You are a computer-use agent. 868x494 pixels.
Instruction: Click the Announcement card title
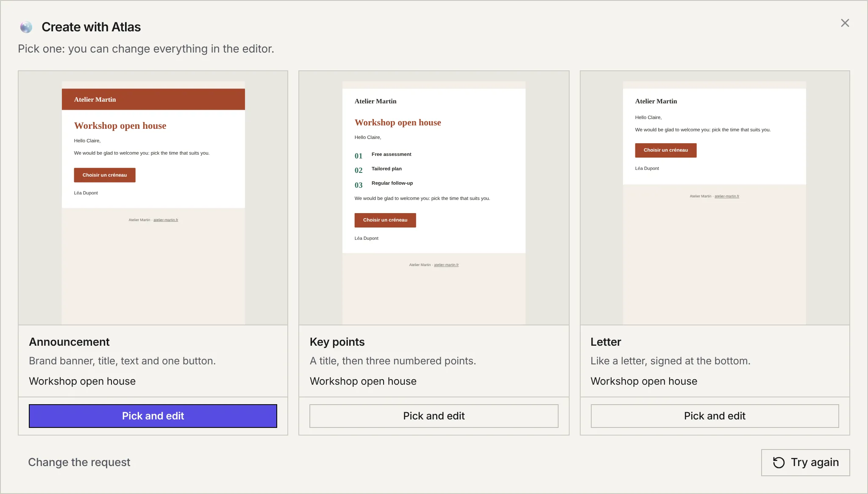(x=69, y=342)
